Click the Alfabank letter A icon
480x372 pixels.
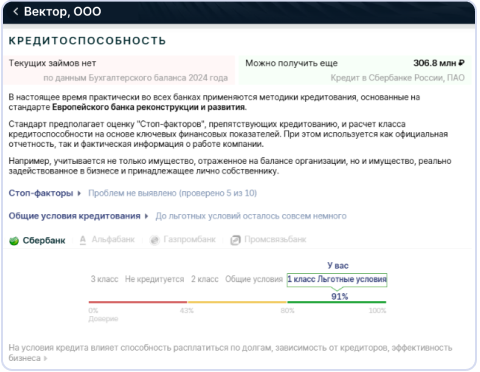tap(83, 240)
